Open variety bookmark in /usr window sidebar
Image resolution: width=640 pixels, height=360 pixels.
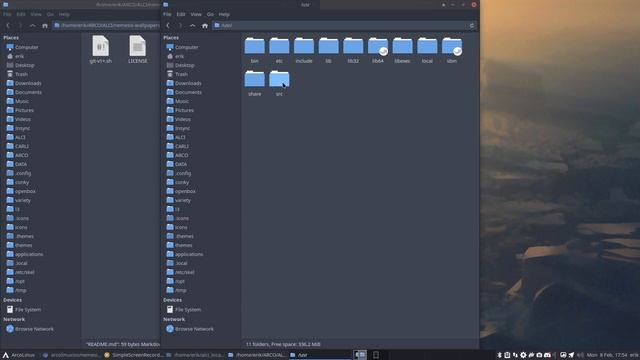click(179, 200)
